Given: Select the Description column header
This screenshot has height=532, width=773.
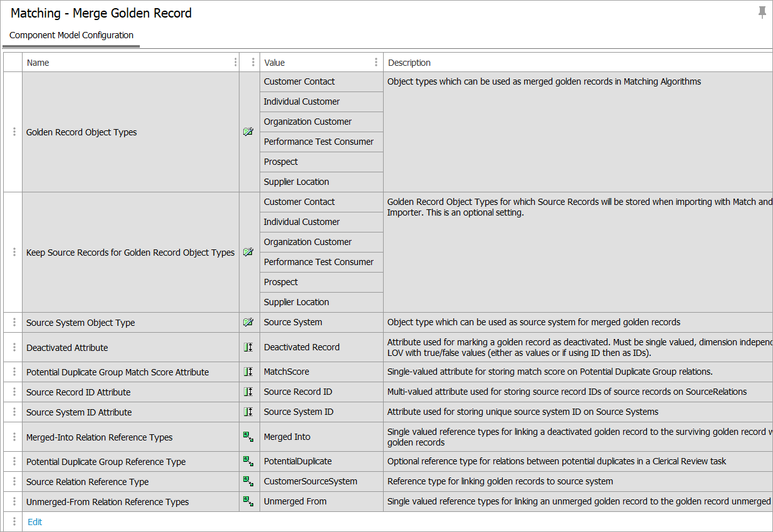Looking at the screenshot, I should coord(409,63).
